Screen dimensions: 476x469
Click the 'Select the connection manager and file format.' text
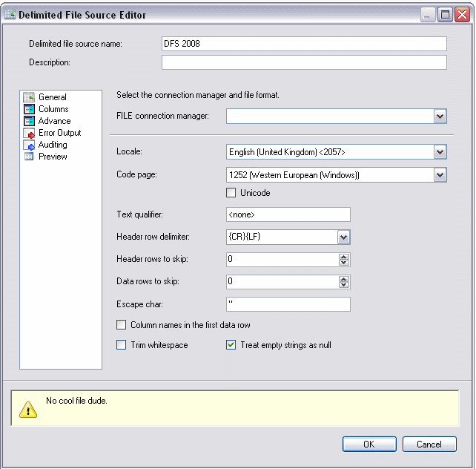(x=198, y=95)
